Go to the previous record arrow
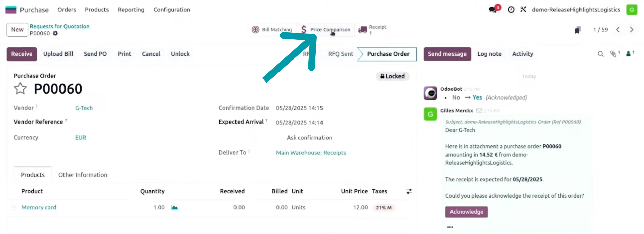Image resolution: width=644 pixels, height=234 pixels. click(618, 30)
